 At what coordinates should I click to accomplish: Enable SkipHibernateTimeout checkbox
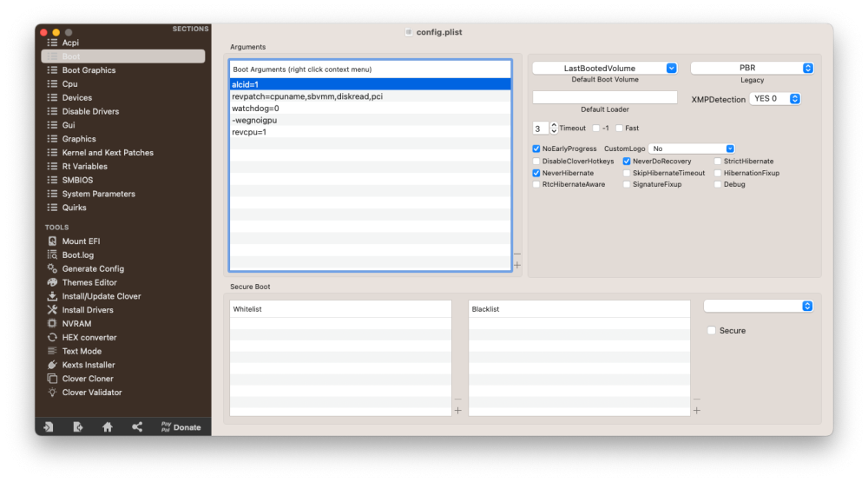click(x=627, y=173)
